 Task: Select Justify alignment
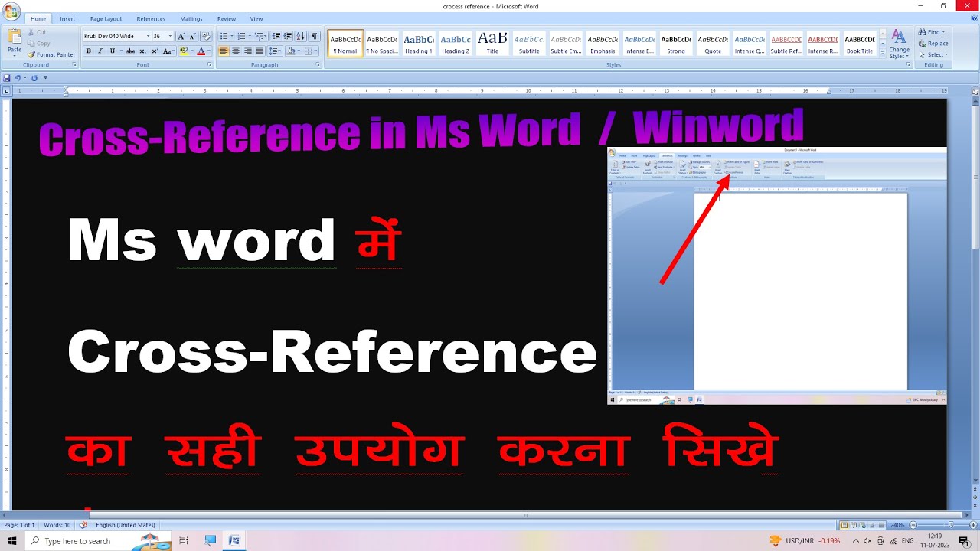260,51
